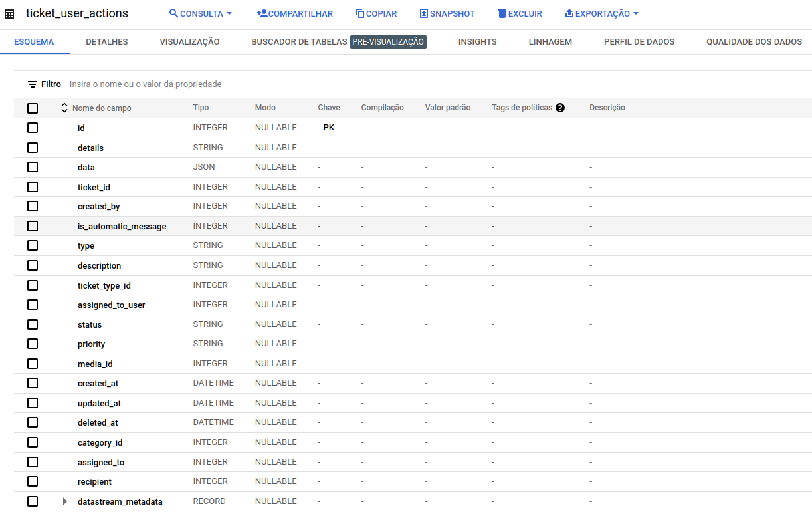Check the box for the created_at field
812x514 pixels.
[33, 383]
